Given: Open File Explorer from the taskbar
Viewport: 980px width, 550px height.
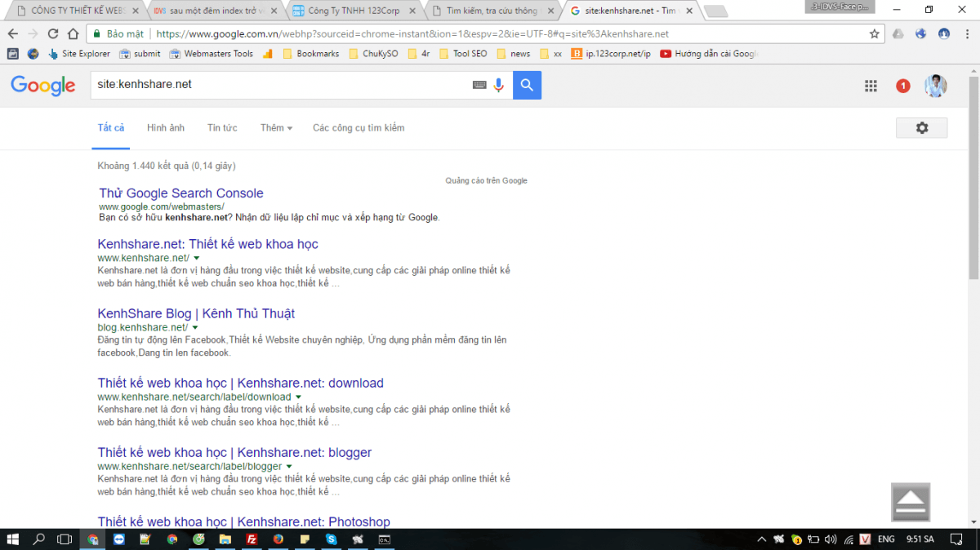Looking at the screenshot, I should pos(225,539).
